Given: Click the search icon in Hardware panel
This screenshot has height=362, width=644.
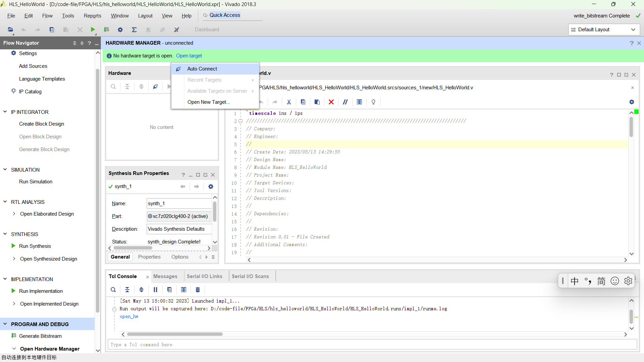Looking at the screenshot, I should click(113, 87).
